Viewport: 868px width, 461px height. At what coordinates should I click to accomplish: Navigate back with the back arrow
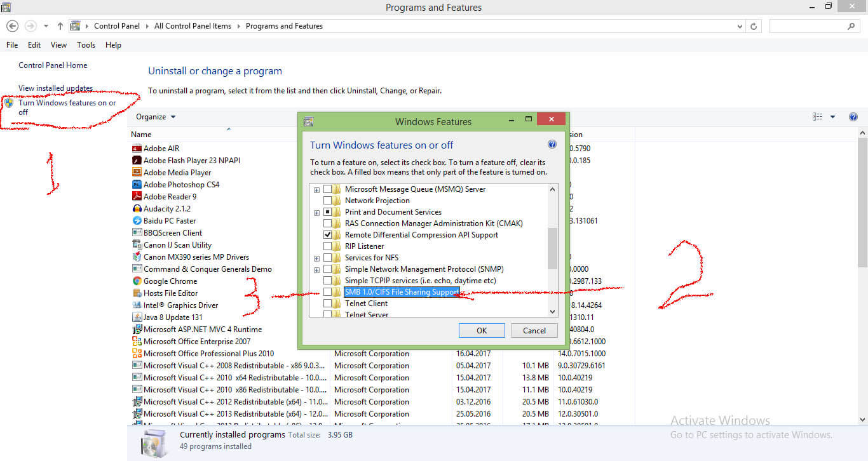click(12, 26)
